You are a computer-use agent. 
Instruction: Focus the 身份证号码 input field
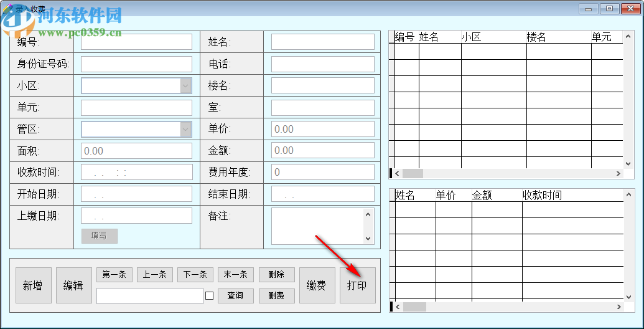136,64
